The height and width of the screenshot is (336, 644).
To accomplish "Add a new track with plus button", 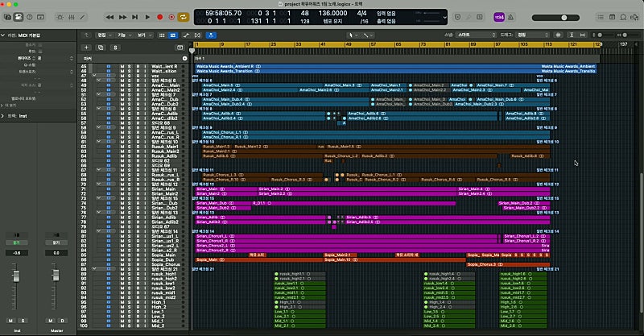I will (x=86, y=47).
